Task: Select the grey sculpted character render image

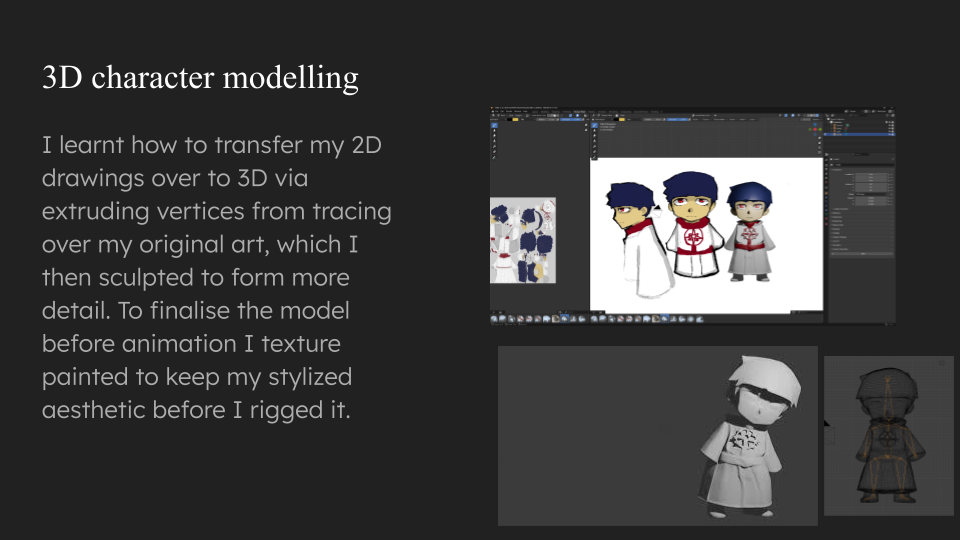Action: point(658,435)
